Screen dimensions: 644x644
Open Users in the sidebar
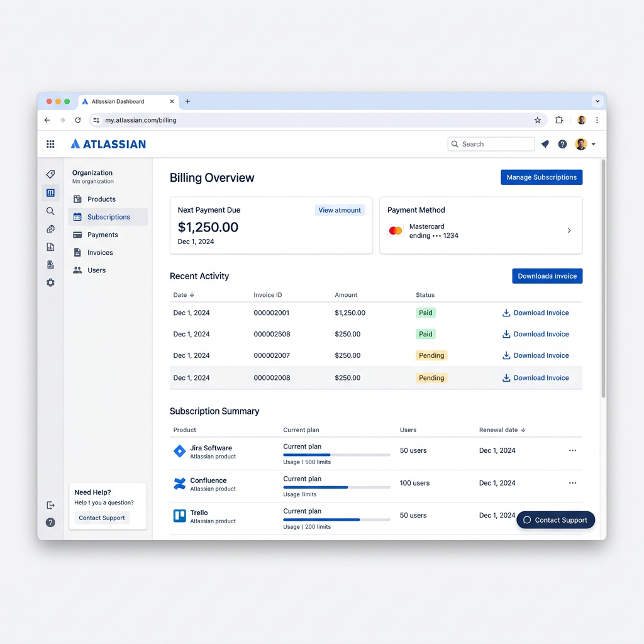click(x=108, y=270)
